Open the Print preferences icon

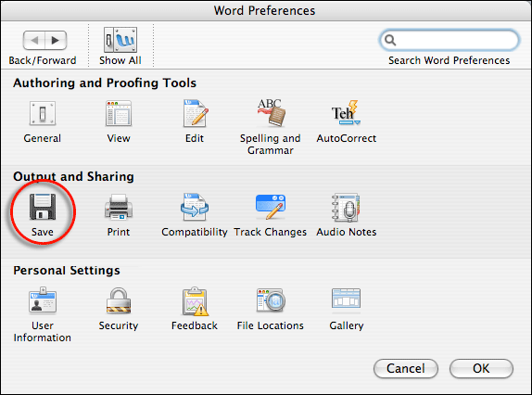point(119,207)
